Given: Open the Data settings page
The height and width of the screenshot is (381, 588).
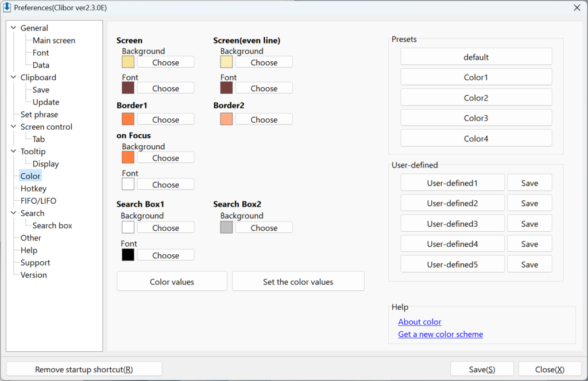Looking at the screenshot, I should (41, 65).
